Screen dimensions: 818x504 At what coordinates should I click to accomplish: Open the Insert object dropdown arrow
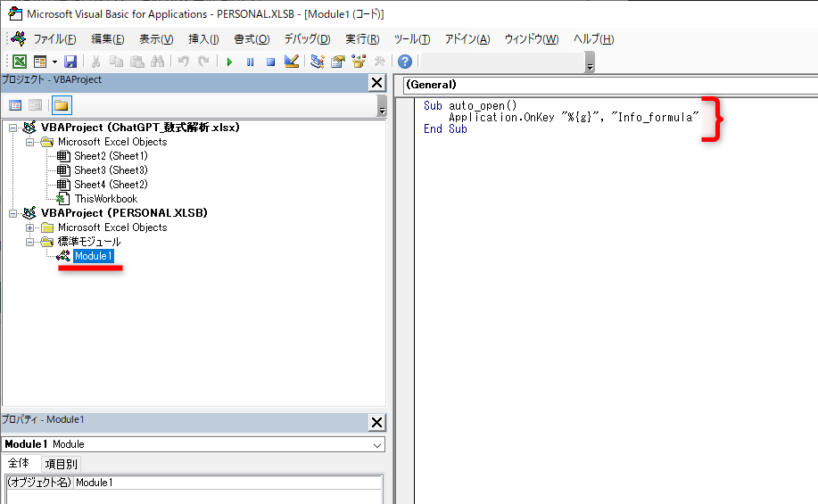[54, 62]
